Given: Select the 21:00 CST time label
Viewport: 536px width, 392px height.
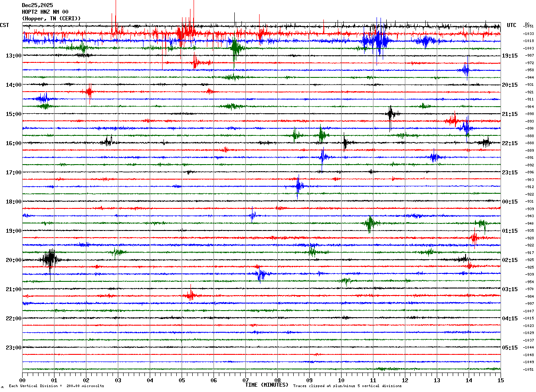Looking at the screenshot, I should pyautogui.click(x=14, y=289).
